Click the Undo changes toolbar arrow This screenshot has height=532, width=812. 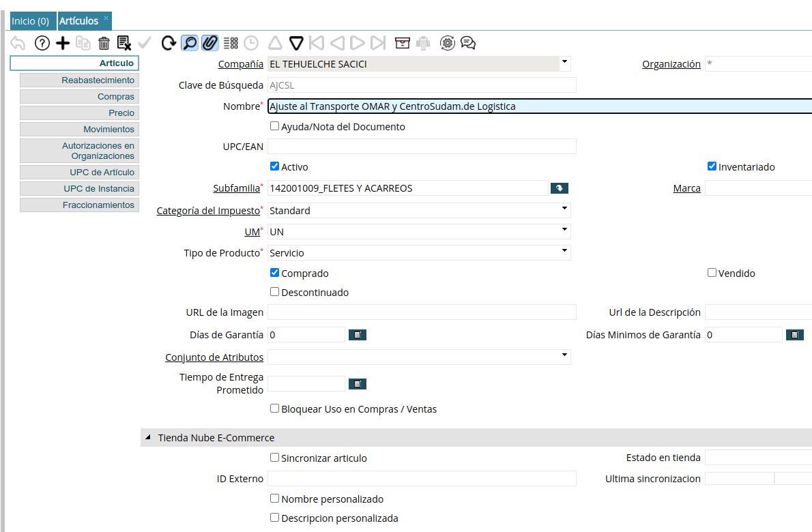click(18, 43)
